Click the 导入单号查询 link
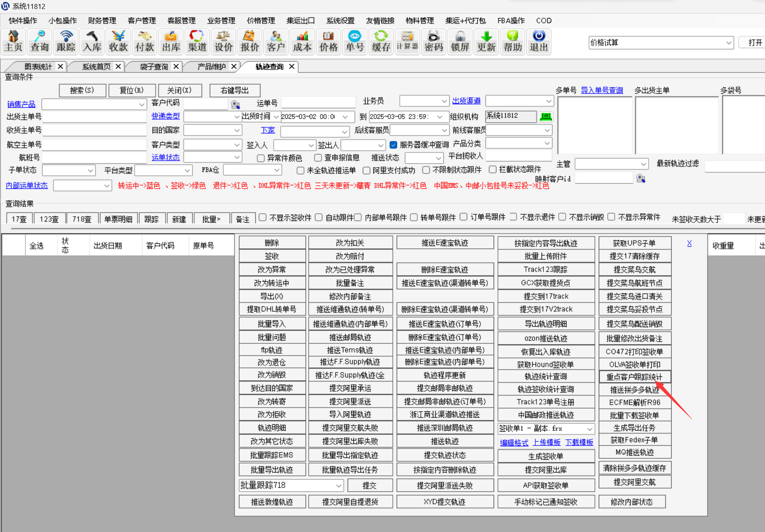Image resolution: width=765 pixels, height=532 pixels. (601, 90)
